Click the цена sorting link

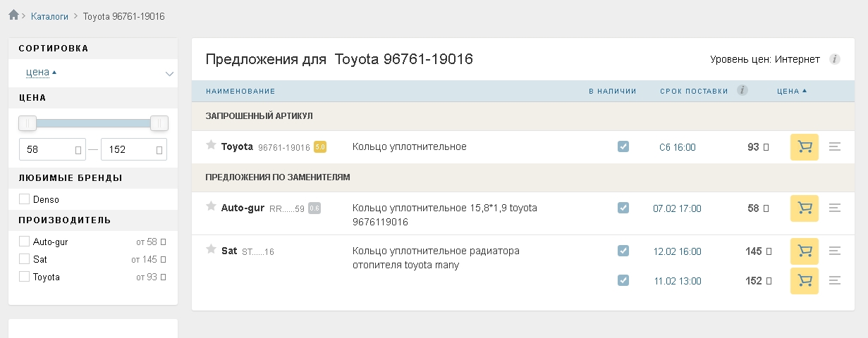pos(38,72)
